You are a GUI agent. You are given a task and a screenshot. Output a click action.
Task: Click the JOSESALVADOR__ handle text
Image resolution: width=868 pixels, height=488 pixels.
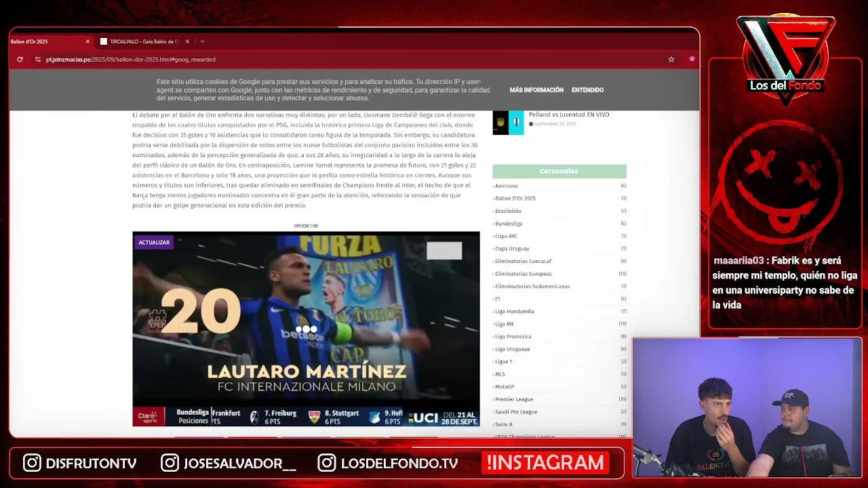(x=240, y=464)
